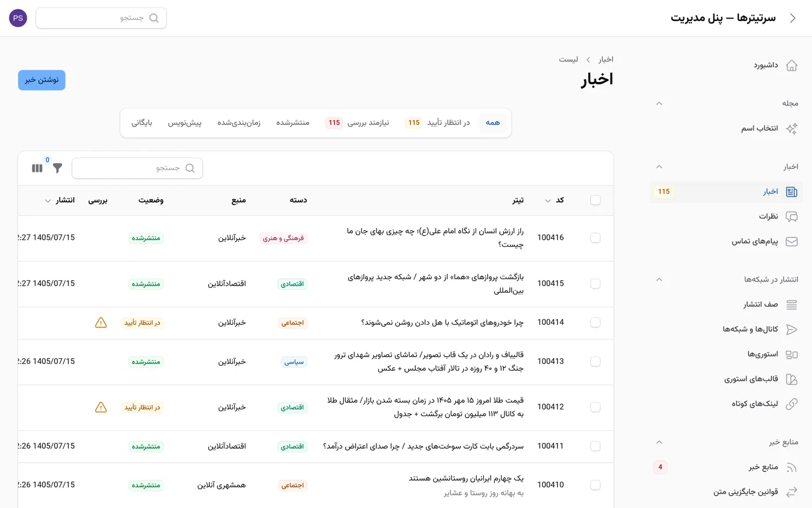
Task: Show the پیش‌نویس tab
Action: (x=184, y=123)
